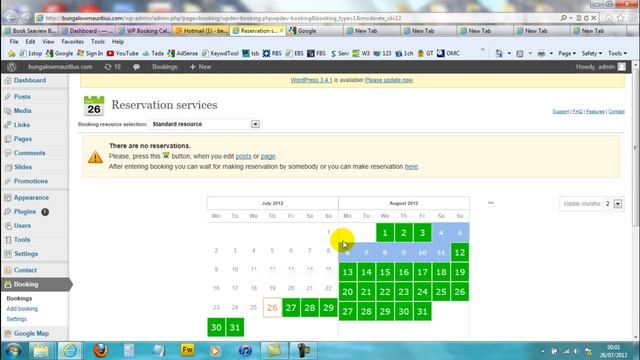The width and height of the screenshot is (640, 360).
Task: Open Comments in the sidebar
Action: (29, 153)
